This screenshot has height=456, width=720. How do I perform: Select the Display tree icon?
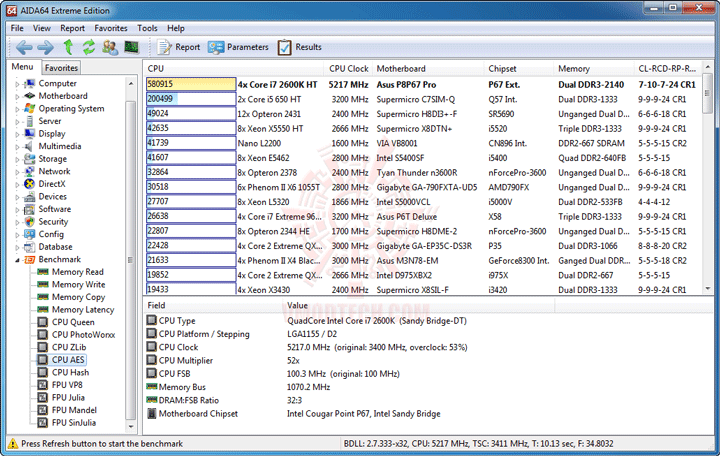(x=30, y=134)
